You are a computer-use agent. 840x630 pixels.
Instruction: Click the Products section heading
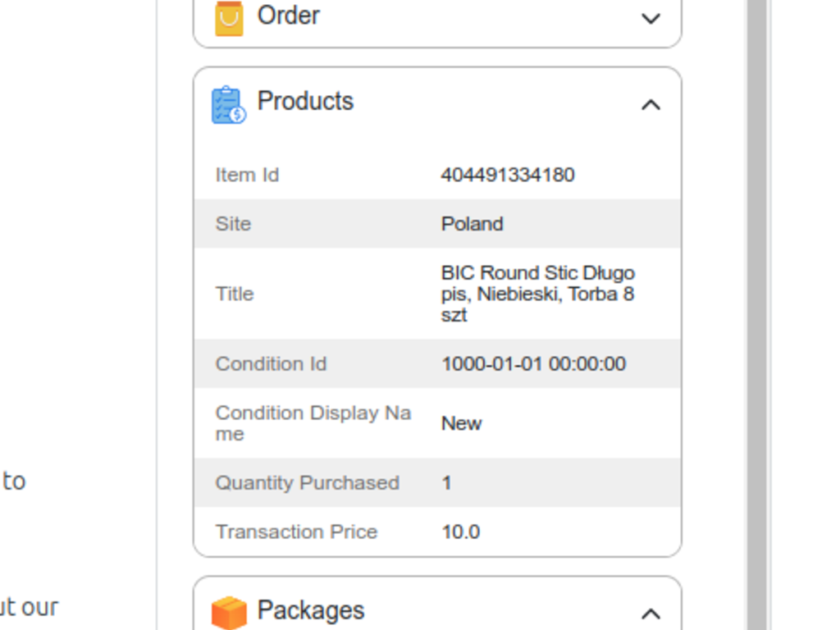(x=305, y=102)
